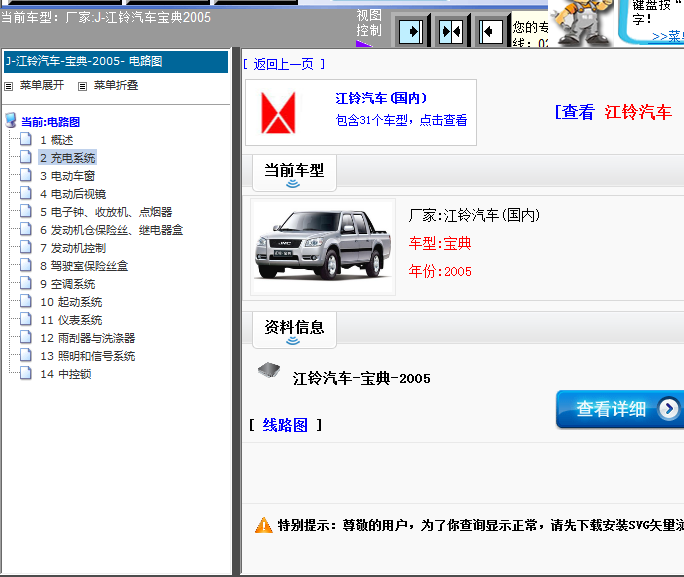
Task: Expand the menu via 菜单展开
Action: (42, 85)
